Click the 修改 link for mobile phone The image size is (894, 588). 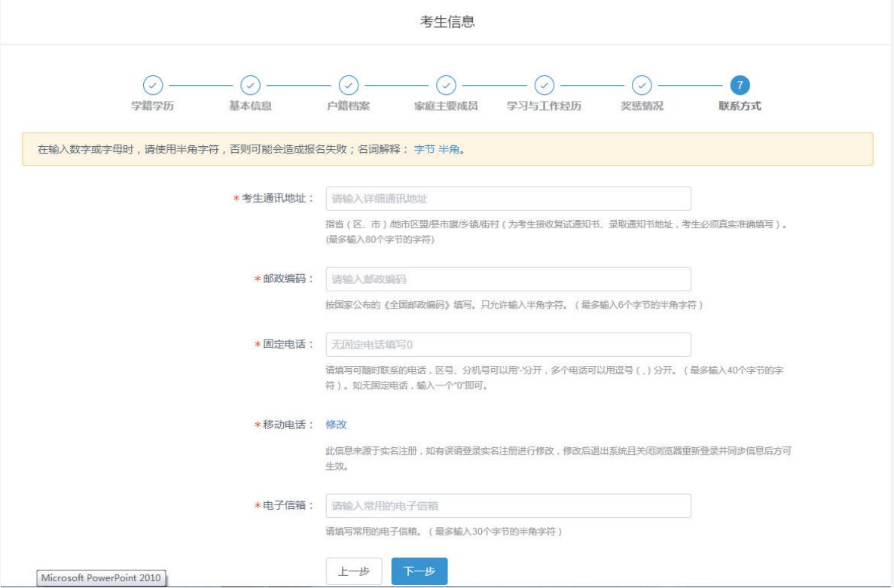[337, 424]
